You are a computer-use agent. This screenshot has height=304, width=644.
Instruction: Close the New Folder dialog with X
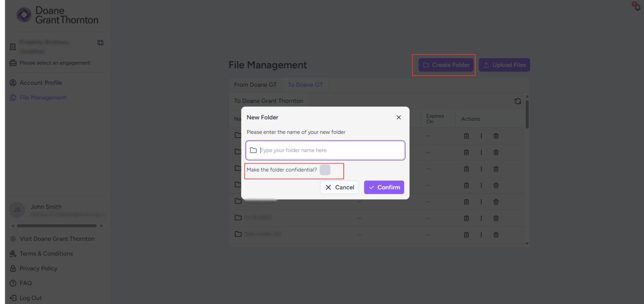[x=398, y=117]
